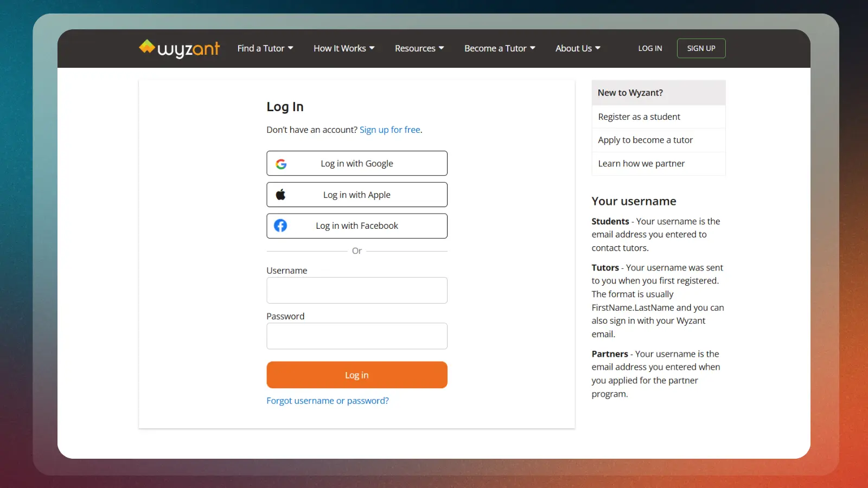The width and height of the screenshot is (868, 488).
Task: Choose Log in with Google
Action: (357, 163)
